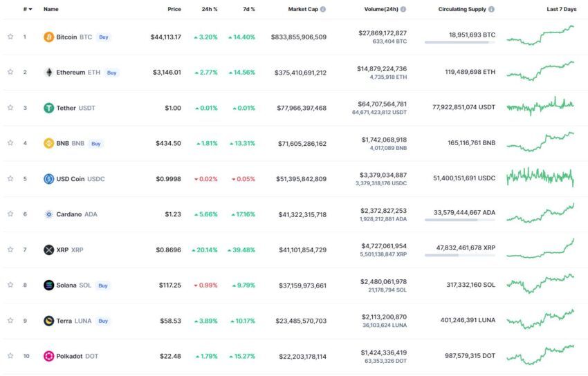Click the Buy button for Ethereum
This screenshot has width=588, height=376.
112,73
